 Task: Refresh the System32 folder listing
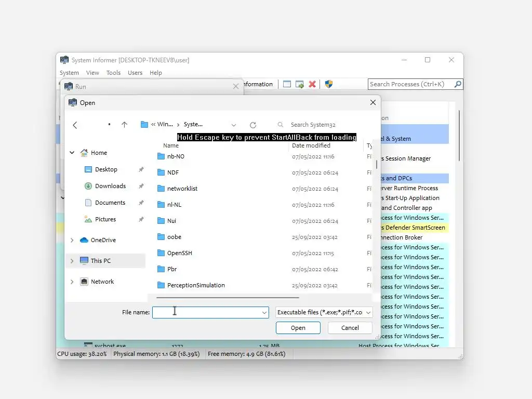click(x=253, y=125)
